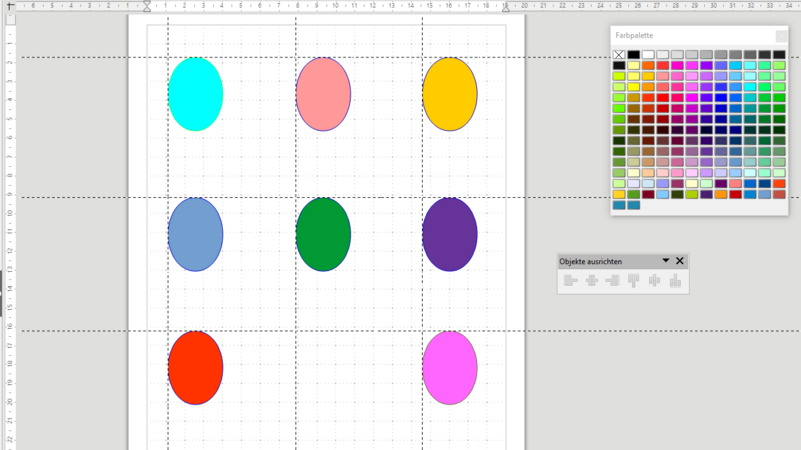Open the Objekte ausrichten toolbar dropdown arrow
The image size is (801, 450).
(665, 261)
